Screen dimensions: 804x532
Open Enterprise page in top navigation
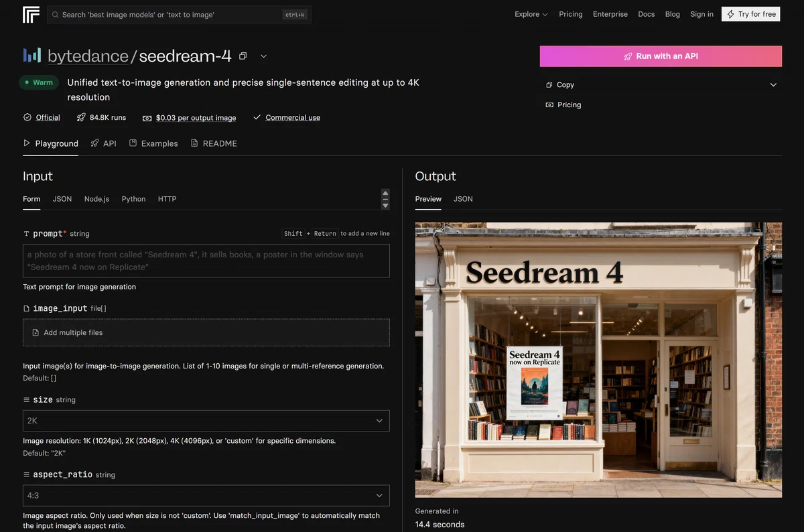(x=610, y=14)
